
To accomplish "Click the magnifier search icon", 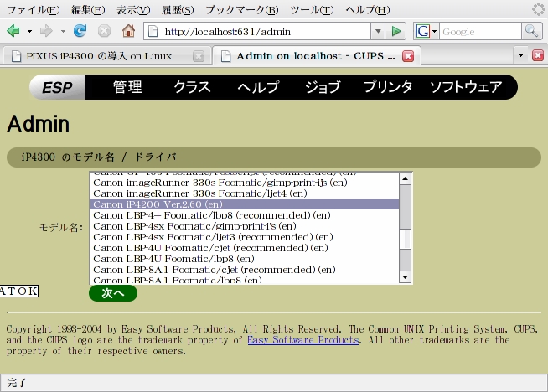I will pos(531,32).
